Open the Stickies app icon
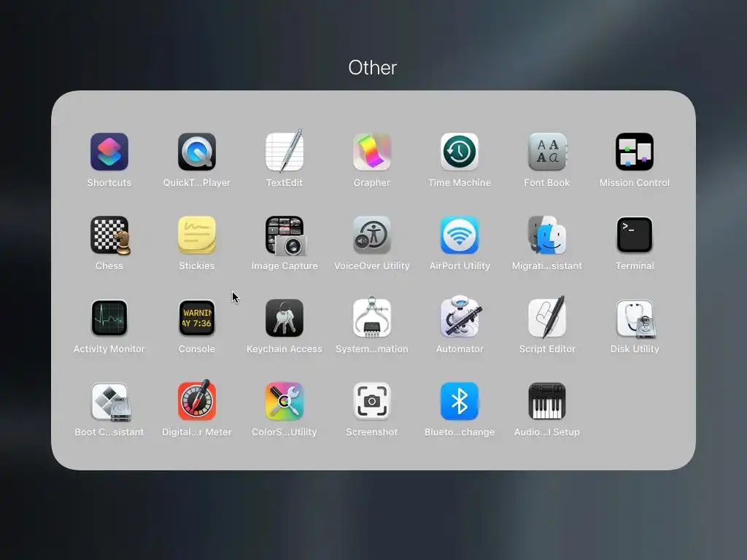Viewport: 747px width, 560px height. [x=197, y=236]
